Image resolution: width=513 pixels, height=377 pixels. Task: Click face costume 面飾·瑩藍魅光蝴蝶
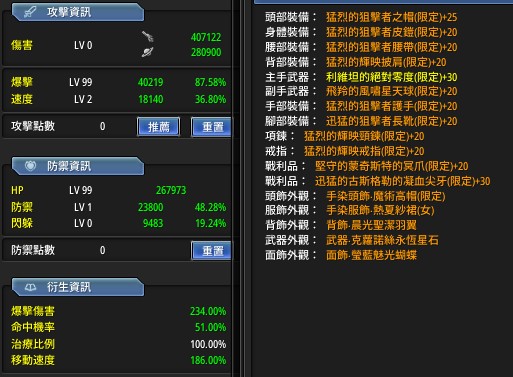click(371, 255)
